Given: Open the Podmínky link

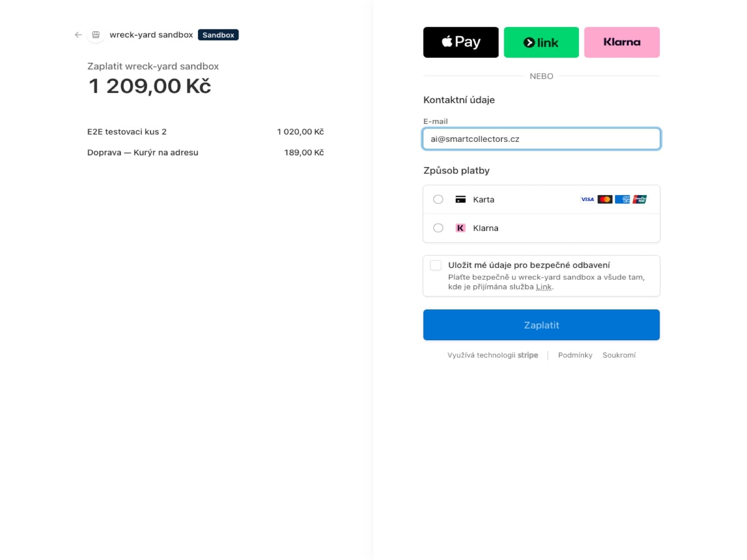Looking at the screenshot, I should [575, 355].
